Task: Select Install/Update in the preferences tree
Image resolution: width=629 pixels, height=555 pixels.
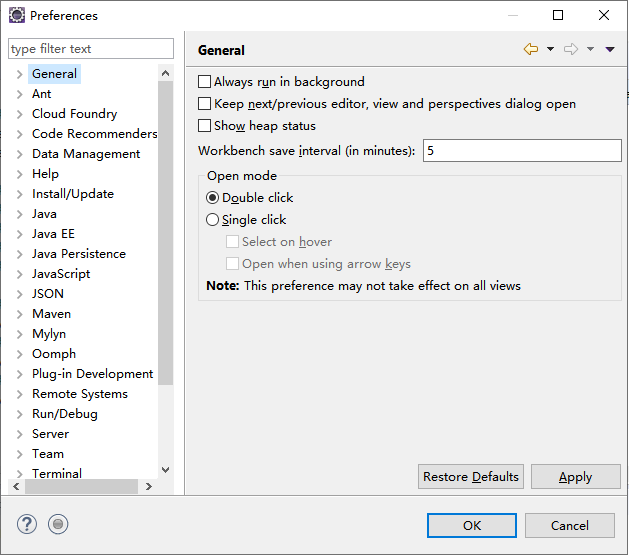Action: click(73, 194)
